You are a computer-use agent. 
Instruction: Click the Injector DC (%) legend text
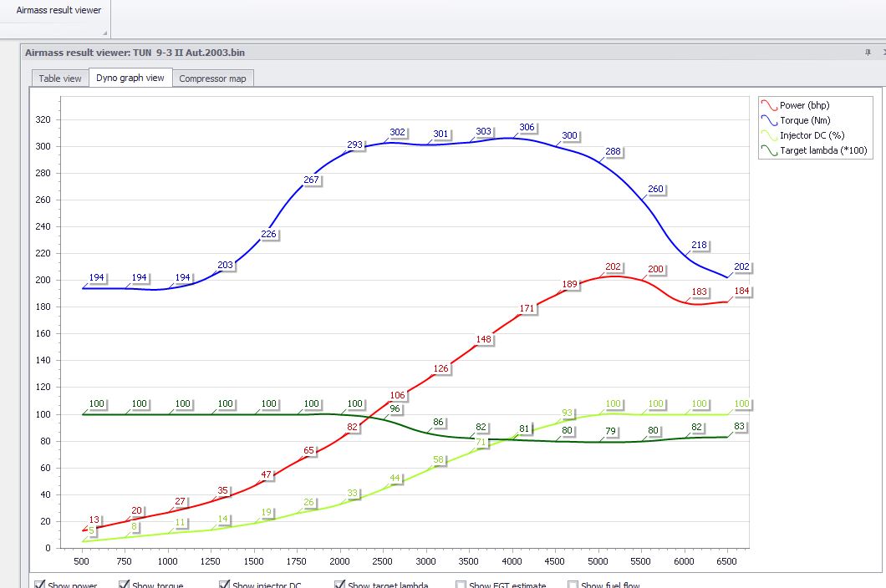(812, 135)
